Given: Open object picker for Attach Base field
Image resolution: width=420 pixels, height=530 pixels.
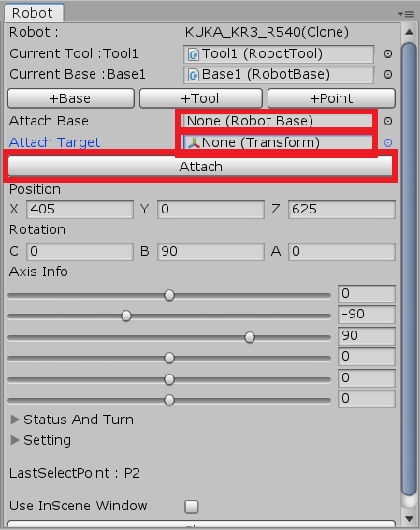Looking at the screenshot, I should 388,121.
